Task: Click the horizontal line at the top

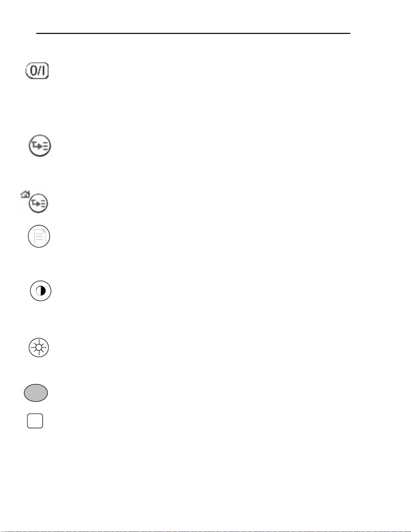Action: tap(193, 34)
